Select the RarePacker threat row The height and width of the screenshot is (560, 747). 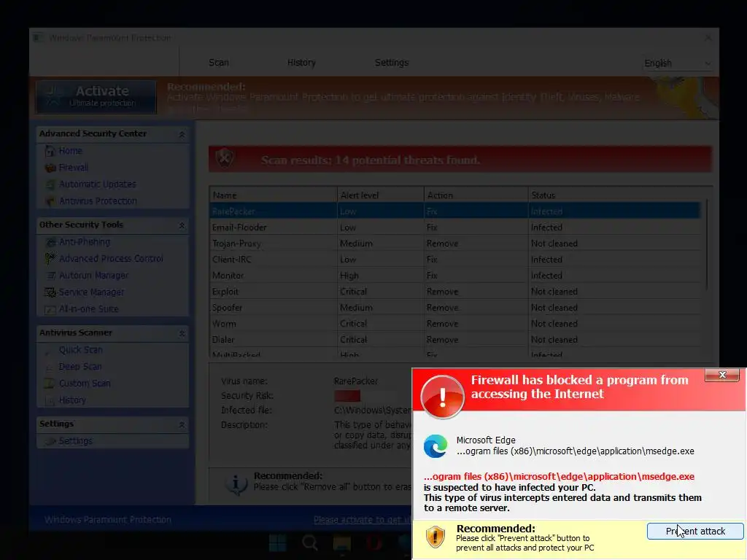tap(455, 211)
